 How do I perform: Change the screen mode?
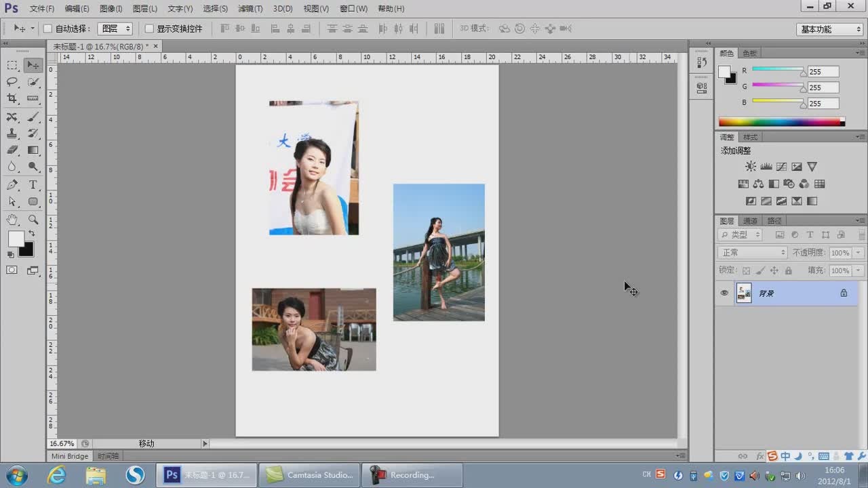click(33, 270)
